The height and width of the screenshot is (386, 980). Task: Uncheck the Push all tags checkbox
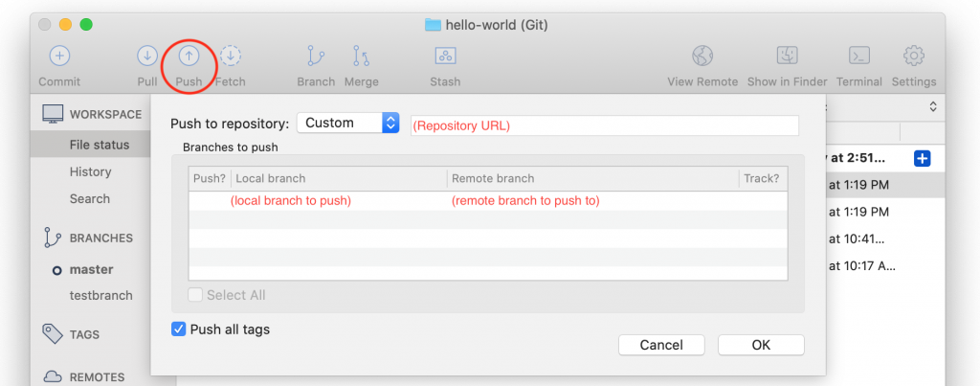(179, 329)
